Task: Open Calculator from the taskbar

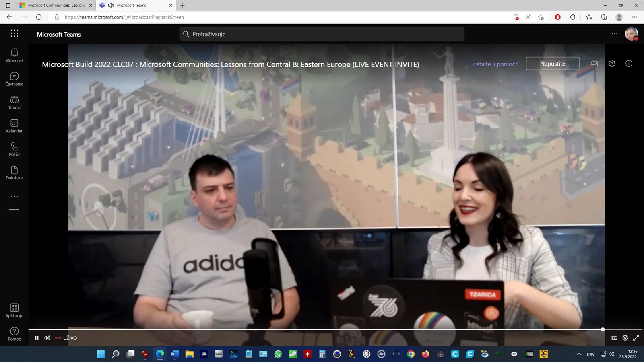Action: pos(322,354)
